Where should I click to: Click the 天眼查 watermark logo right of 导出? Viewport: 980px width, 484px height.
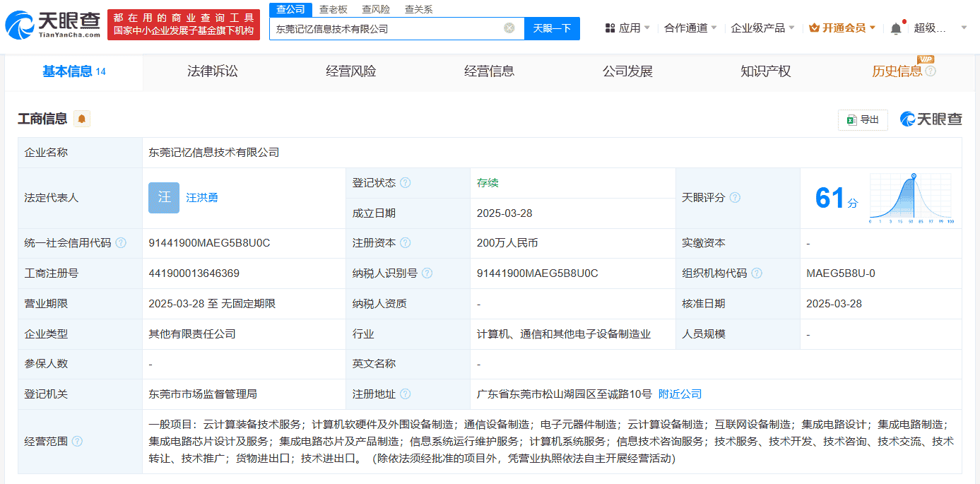(931, 119)
